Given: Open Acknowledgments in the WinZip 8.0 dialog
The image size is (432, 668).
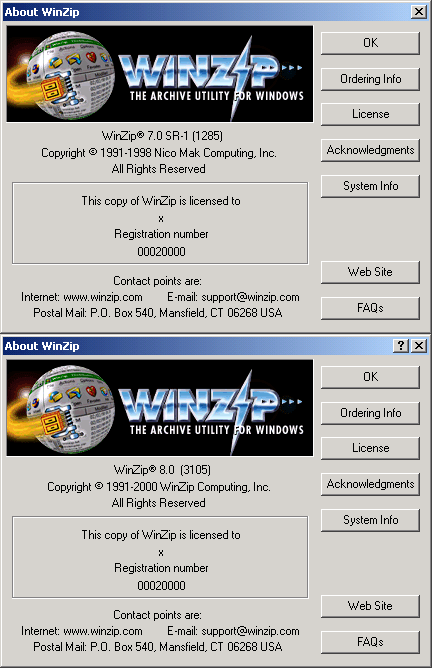Looking at the screenshot, I should (x=370, y=484).
